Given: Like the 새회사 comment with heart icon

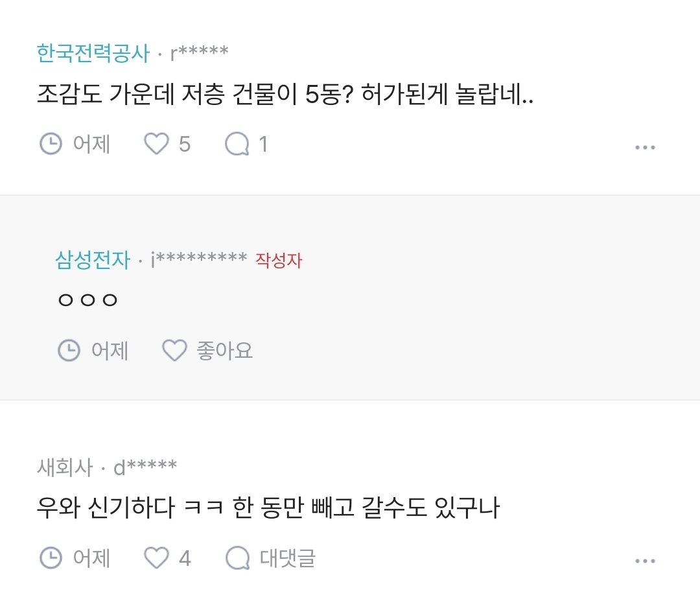Looking at the screenshot, I should coord(156,557).
